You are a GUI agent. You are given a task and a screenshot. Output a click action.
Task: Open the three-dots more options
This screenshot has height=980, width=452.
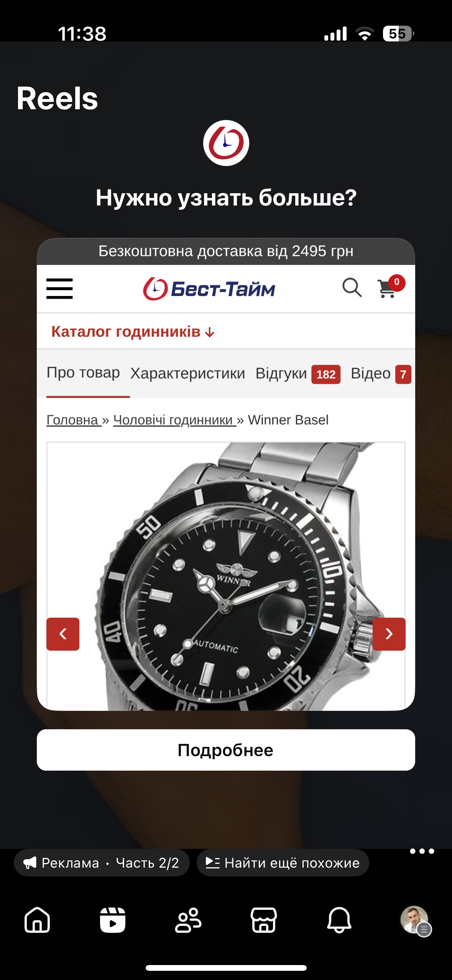tap(422, 851)
